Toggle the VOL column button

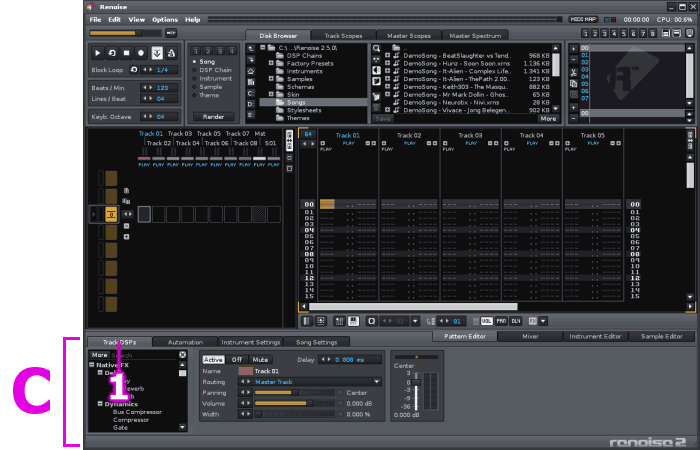tap(487, 321)
